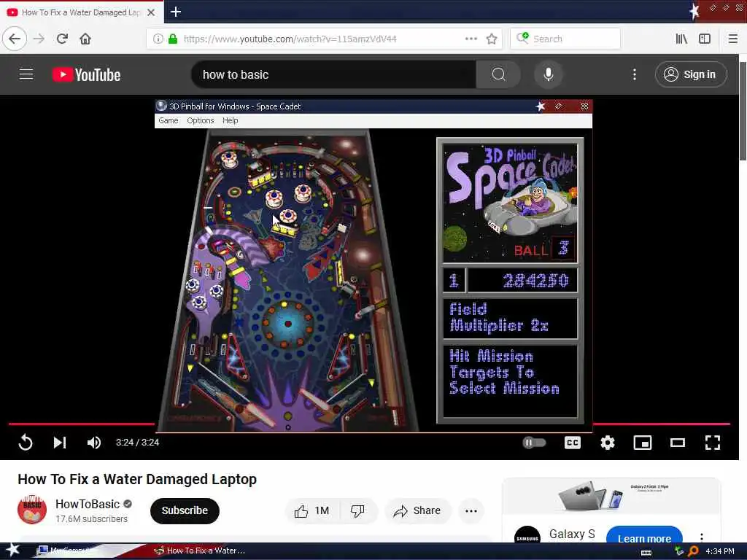This screenshot has width=747, height=560.
Task: Open Game menu in 3D Pinball window
Action: point(169,120)
